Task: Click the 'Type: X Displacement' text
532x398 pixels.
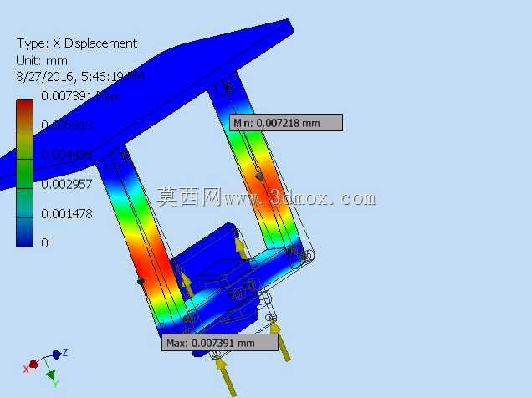Action: tap(77, 43)
